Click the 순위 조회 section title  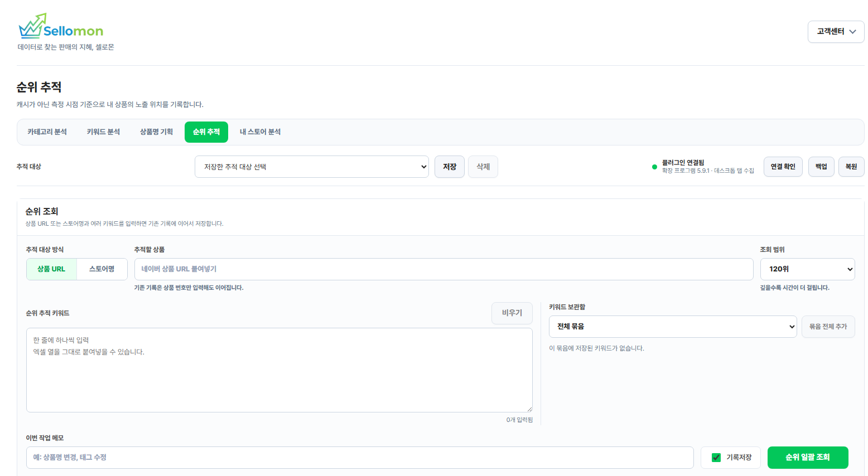tap(42, 211)
